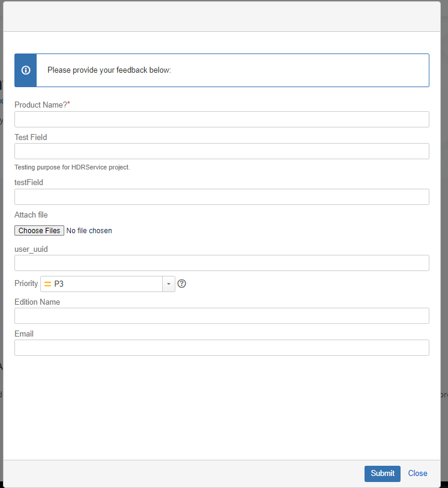Open priority help question mark icon

pyautogui.click(x=181, y=284)
